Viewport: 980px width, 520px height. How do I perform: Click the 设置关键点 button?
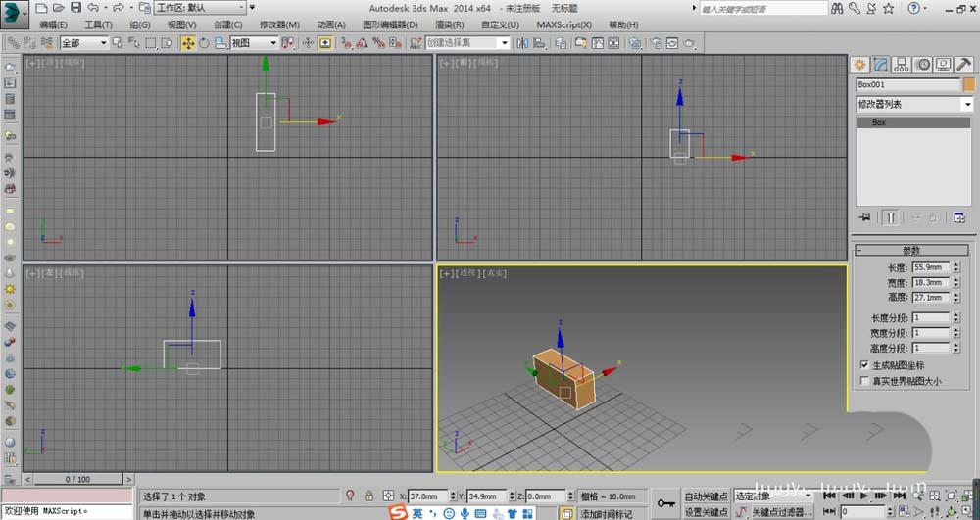click(x=706, y=512)
